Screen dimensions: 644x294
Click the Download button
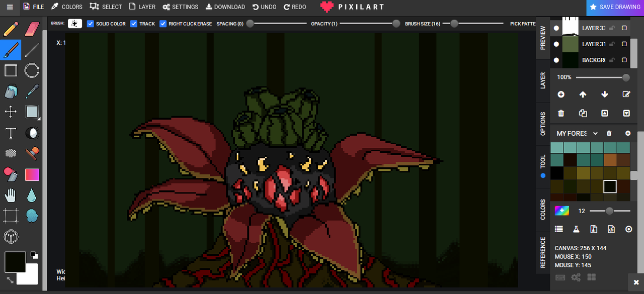click(x=225, y=7)
